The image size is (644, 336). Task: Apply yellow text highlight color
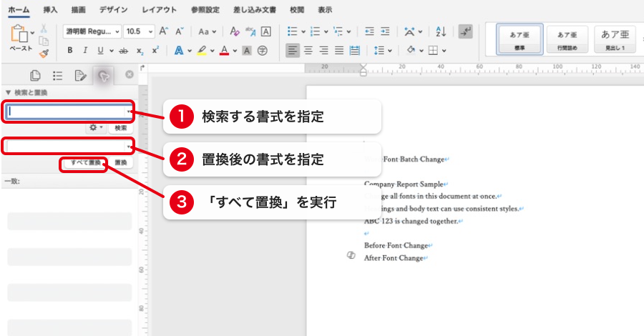point(202,51)
